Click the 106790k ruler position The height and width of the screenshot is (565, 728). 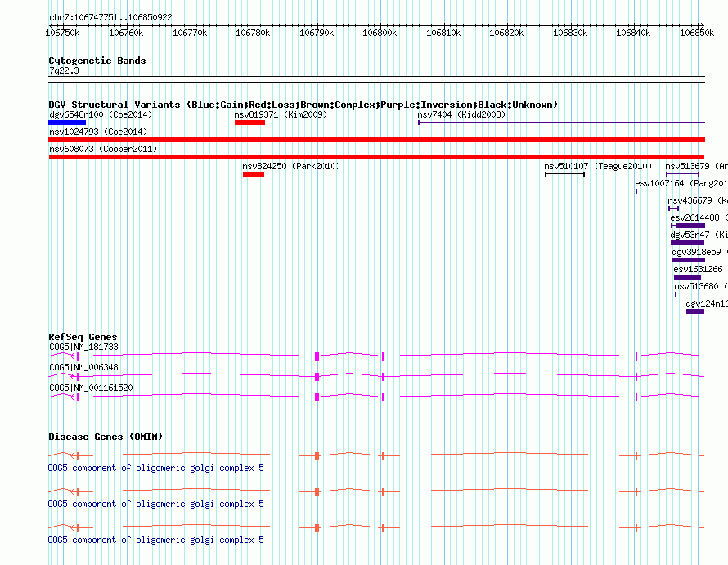pyautogui.click(x=317, y=33)
